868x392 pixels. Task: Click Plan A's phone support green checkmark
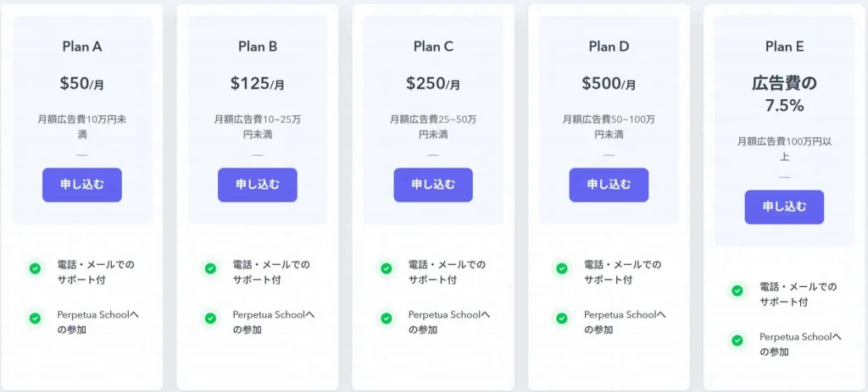click(35, 268)
